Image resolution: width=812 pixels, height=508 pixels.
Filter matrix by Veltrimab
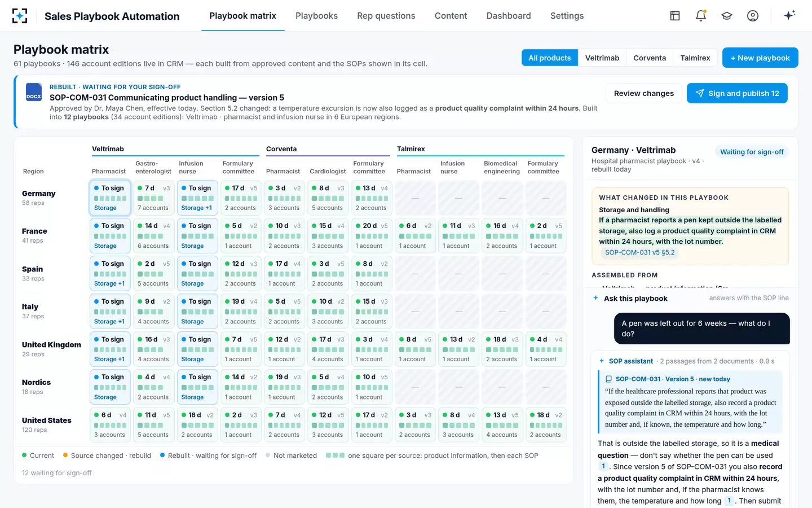[602, 58]
